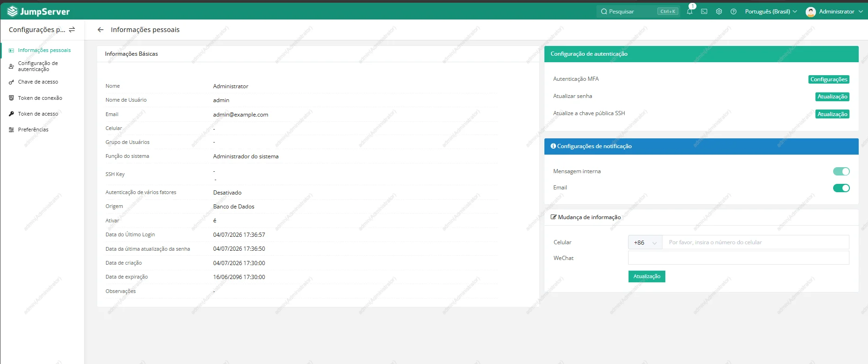The image size is (868, 364).
Task: Click the Celular phone number field
Action: point(755,242)
